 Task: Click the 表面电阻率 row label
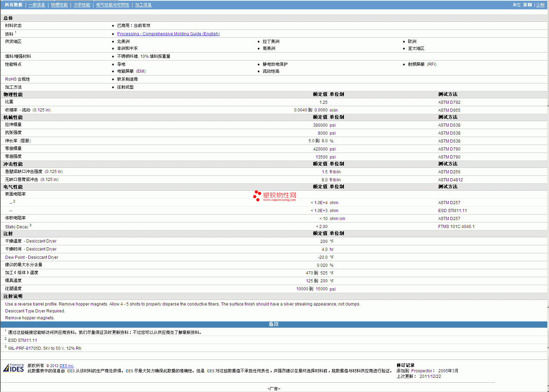pos(15,194)
